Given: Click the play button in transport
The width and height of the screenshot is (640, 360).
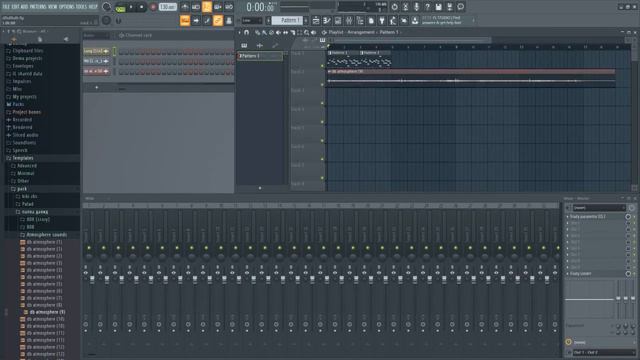Looking at the screenshot, I should pyautogui.click(x=131, y=7).
